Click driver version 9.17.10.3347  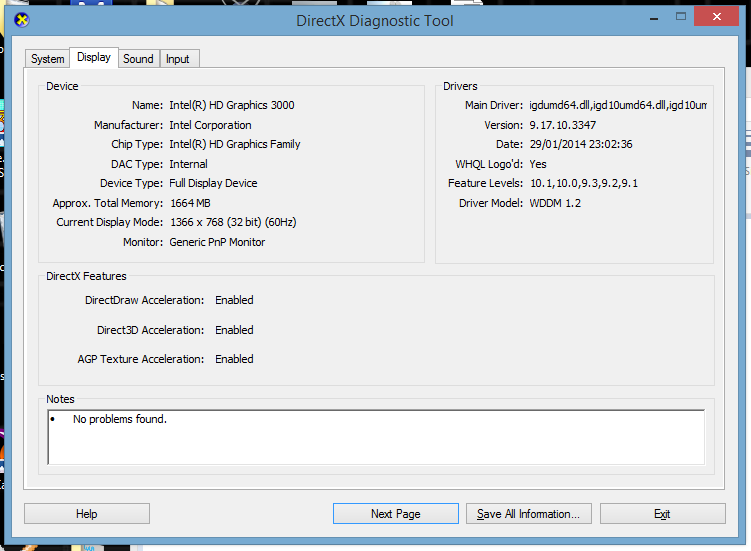click(563, 125)
